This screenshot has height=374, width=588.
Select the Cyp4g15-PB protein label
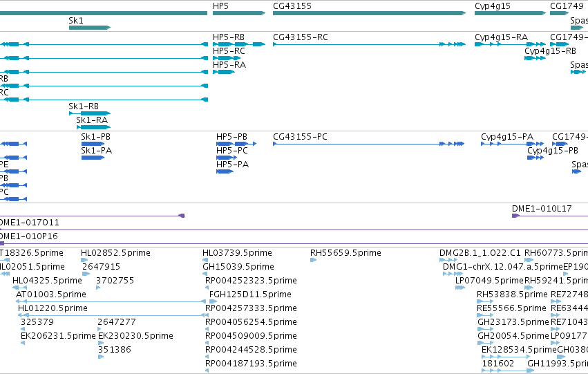(x=553, y=151)
